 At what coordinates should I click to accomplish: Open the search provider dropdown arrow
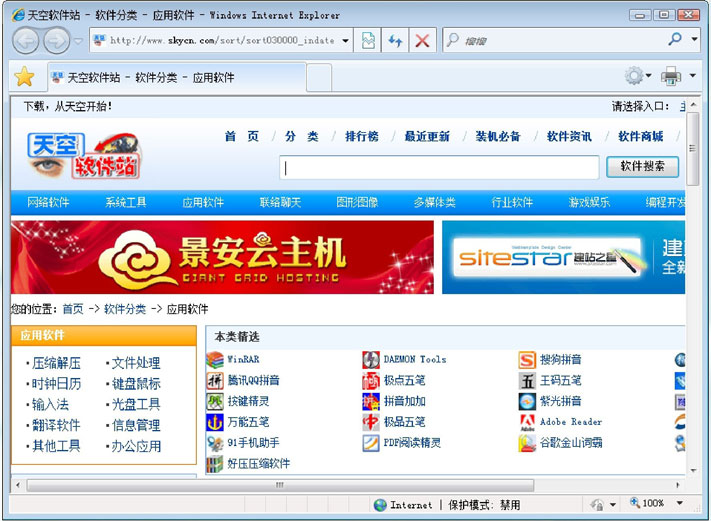(x=694, y=40)
